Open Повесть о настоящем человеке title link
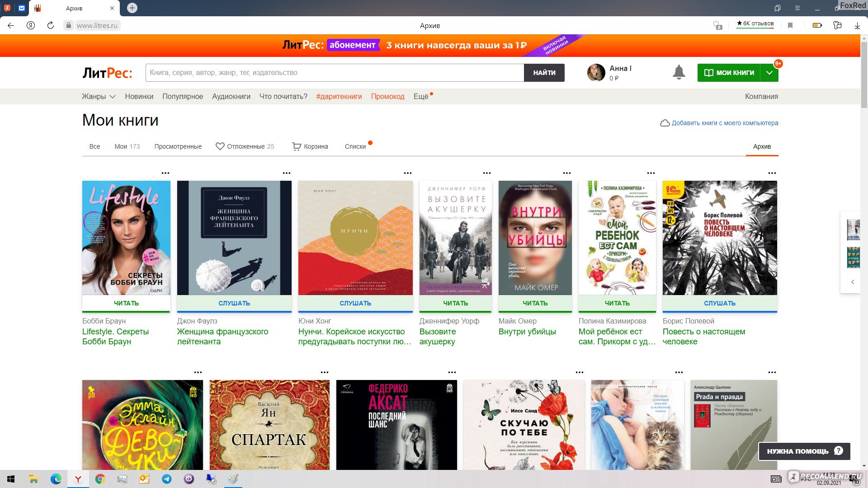The height and width of the screenshot is (488, 868). 703,337
